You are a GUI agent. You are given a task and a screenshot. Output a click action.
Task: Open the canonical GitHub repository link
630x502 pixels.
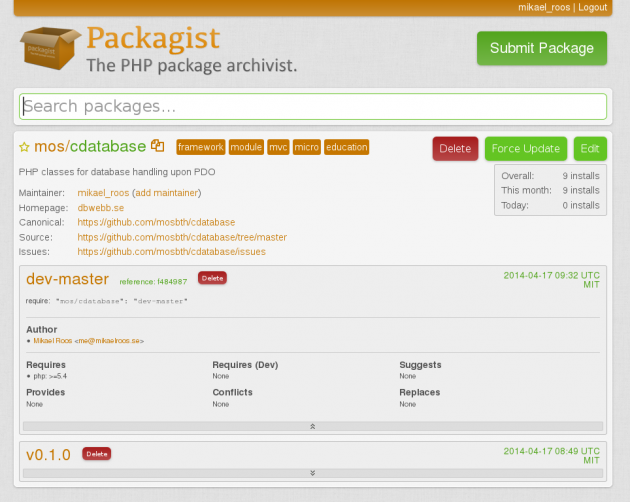156,222
